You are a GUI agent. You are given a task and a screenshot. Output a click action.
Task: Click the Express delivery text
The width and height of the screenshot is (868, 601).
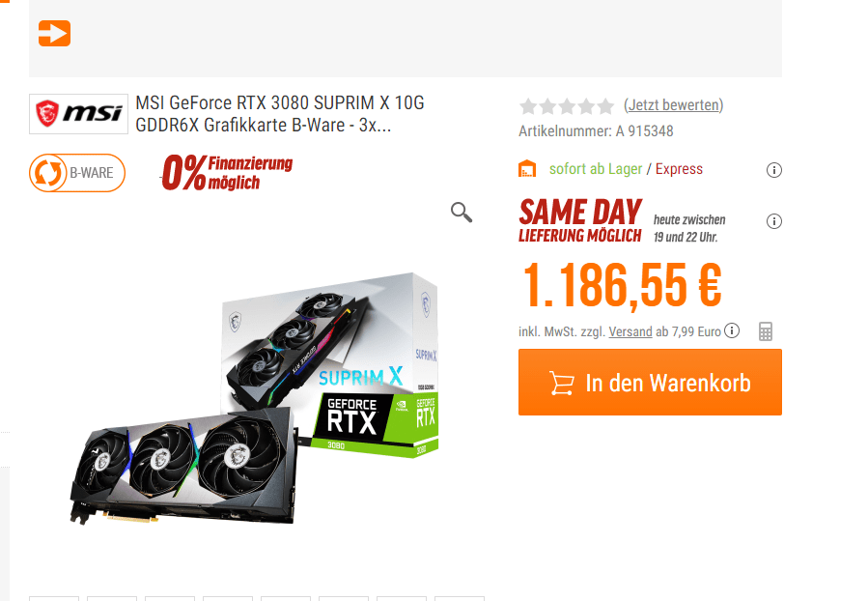click(x=679, y=169)
